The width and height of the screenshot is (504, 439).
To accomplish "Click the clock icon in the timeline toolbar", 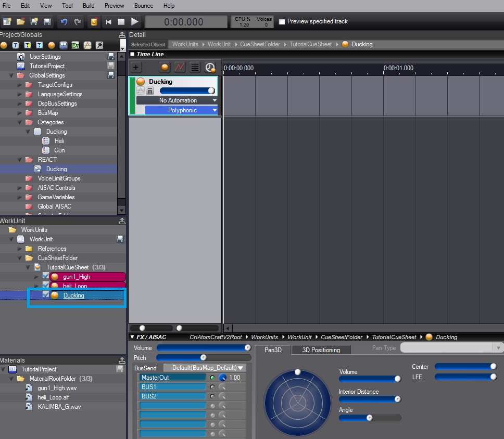I will pos(210,67).
